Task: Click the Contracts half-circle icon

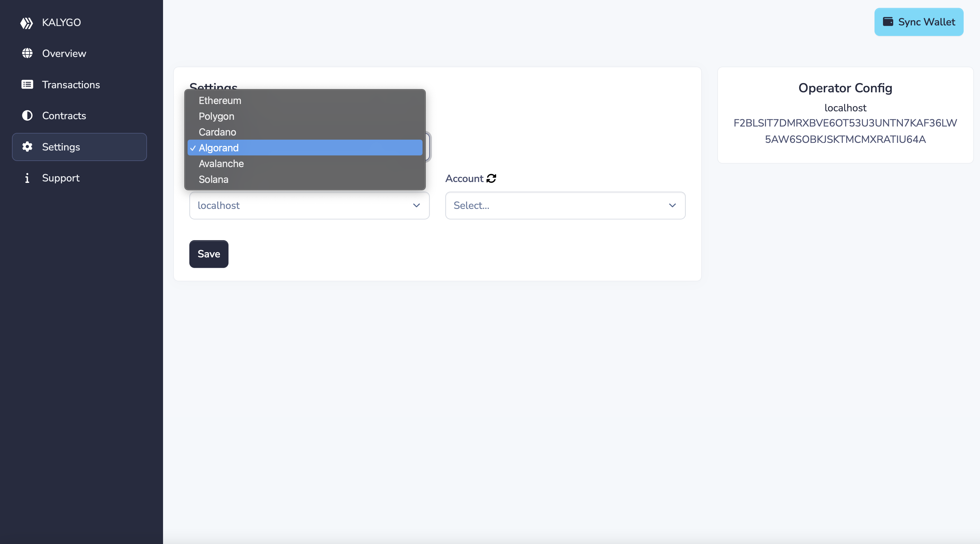Action: (x=27, y=116)
